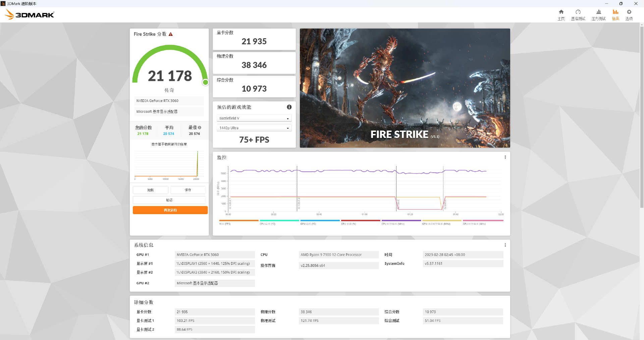Click the 平均 score value 20 574
This screenshot has height=340, width=644.
[169, 134]
